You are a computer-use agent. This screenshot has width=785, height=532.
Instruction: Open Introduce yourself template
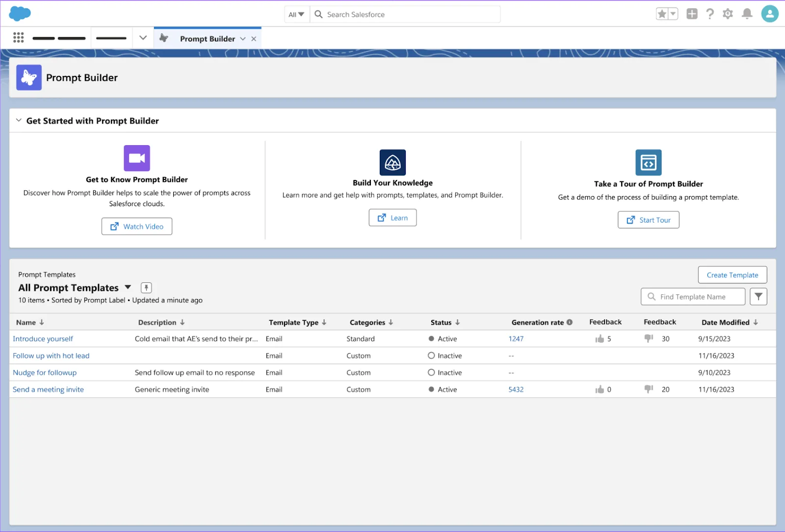(x=43, y=339)
